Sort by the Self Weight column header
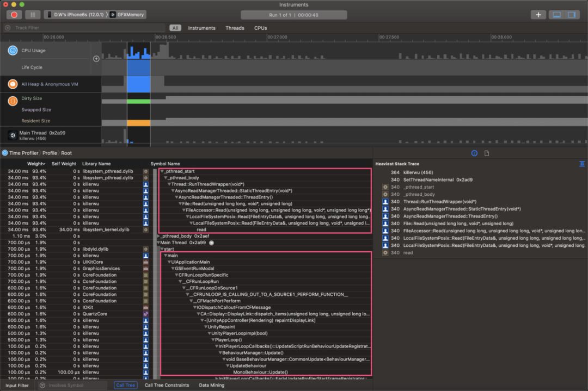The image size is (588, 391). pos(64,164)
